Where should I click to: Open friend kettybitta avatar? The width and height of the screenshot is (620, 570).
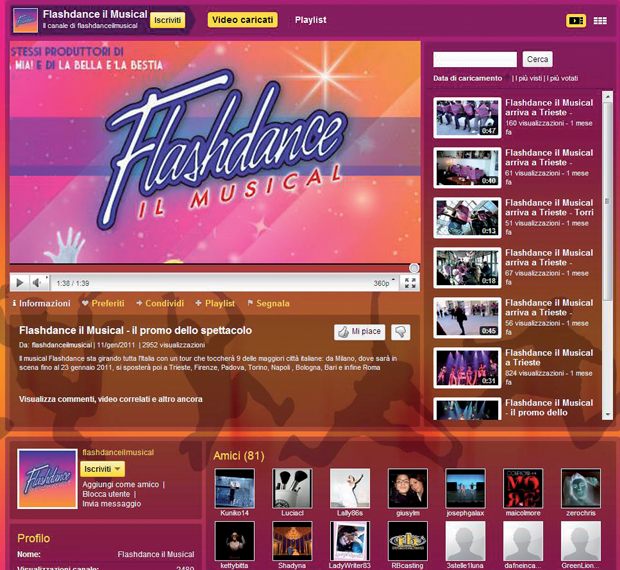pos(234,541)
